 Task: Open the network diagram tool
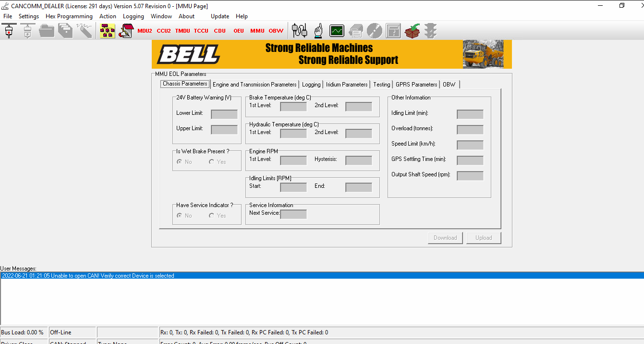tap(107, 30)
